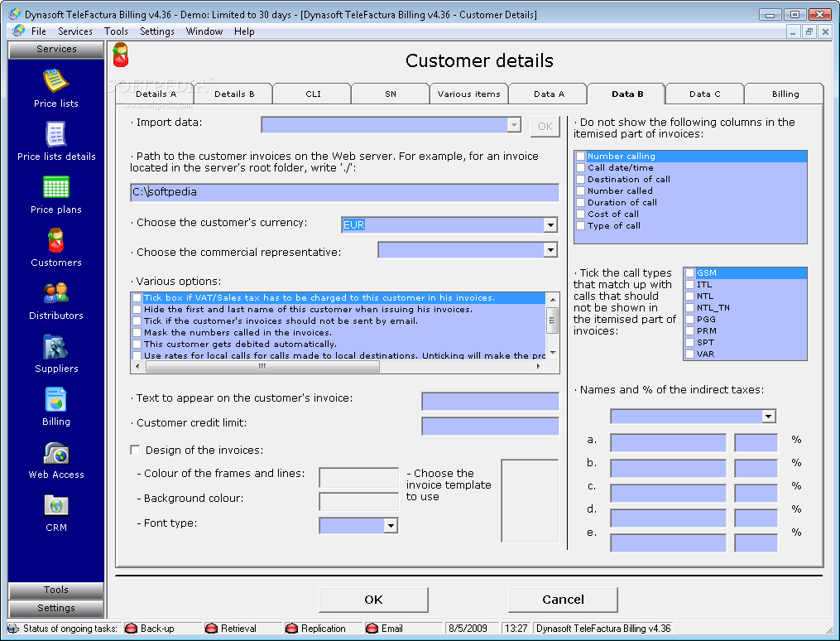Click the invoice text input field
Image resolution: width=840 pixels, height=641 pixels.
coord(490,402)
